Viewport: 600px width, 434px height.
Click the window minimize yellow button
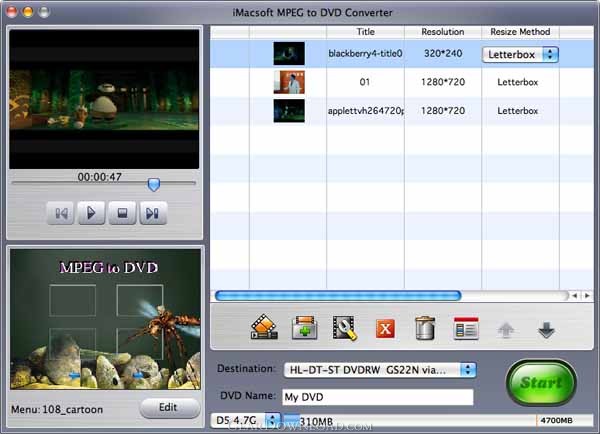28,12
